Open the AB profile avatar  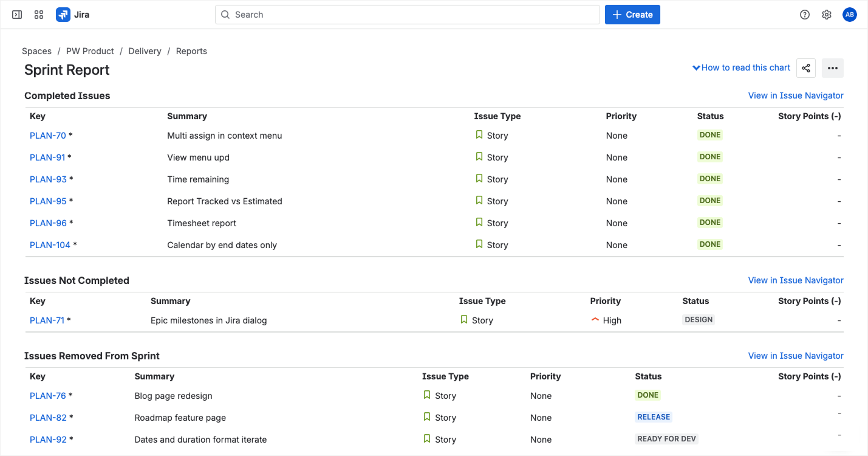click(850, 15)
